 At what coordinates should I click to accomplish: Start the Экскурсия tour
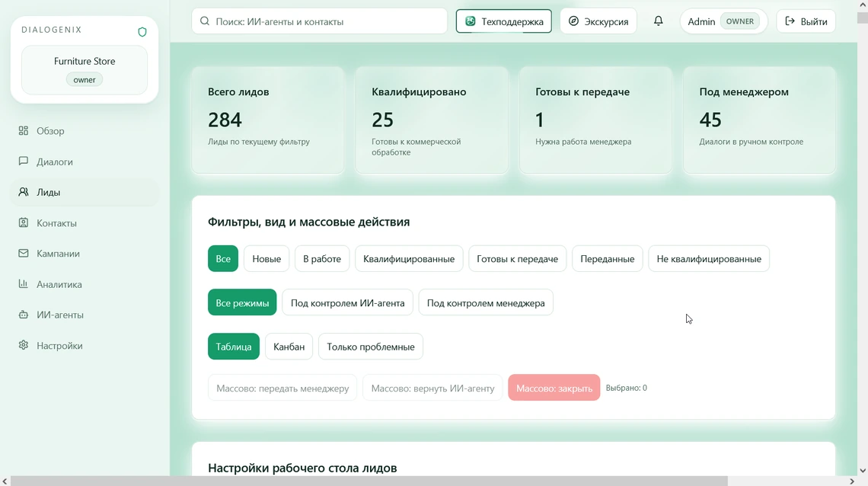[x=598, y=21]
